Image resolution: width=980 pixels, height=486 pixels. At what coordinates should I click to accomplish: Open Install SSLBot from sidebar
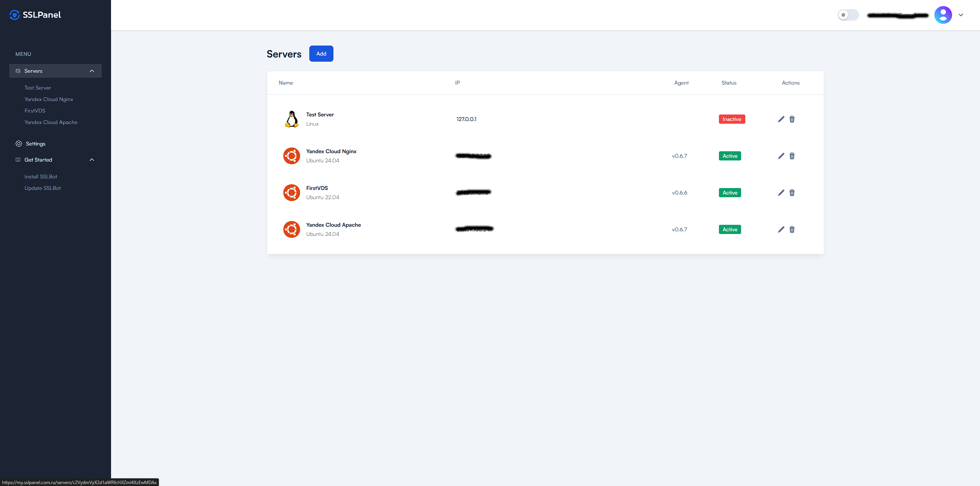pyautogui.click(x=41, y=177)
